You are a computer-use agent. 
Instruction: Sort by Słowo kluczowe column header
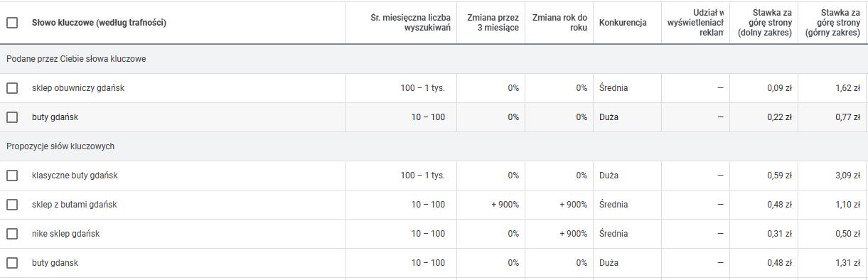(99, 23)
